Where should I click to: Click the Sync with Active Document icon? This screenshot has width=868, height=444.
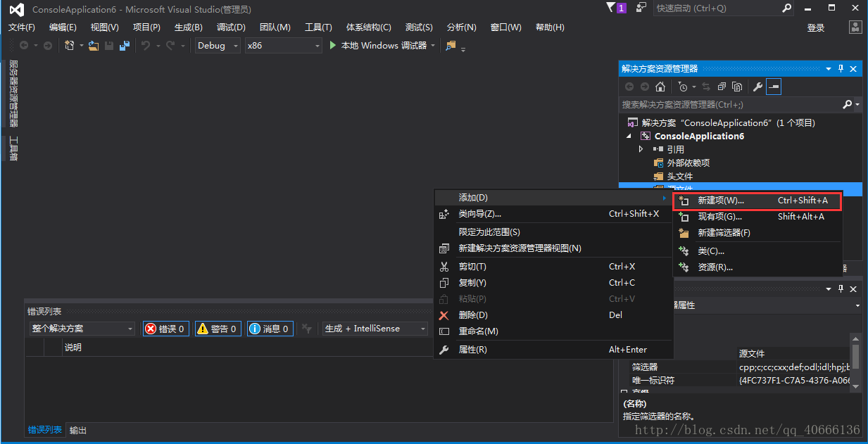706,87
